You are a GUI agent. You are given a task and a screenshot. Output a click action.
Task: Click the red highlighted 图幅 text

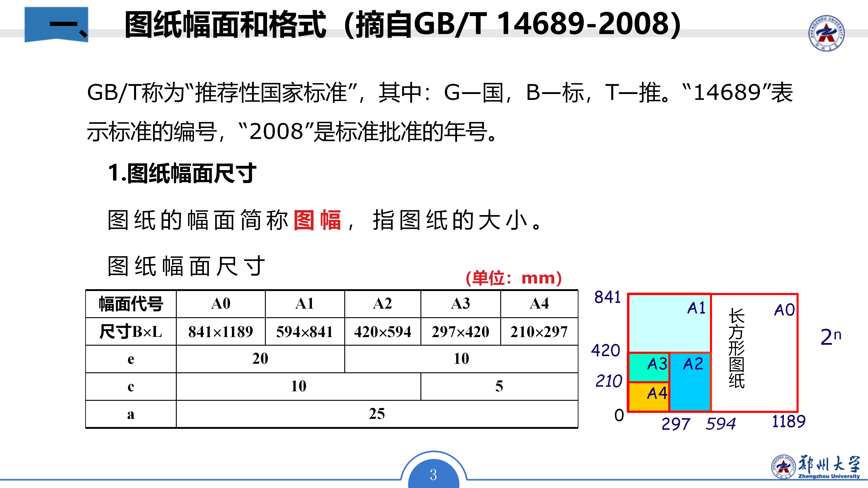click(317, 220)
